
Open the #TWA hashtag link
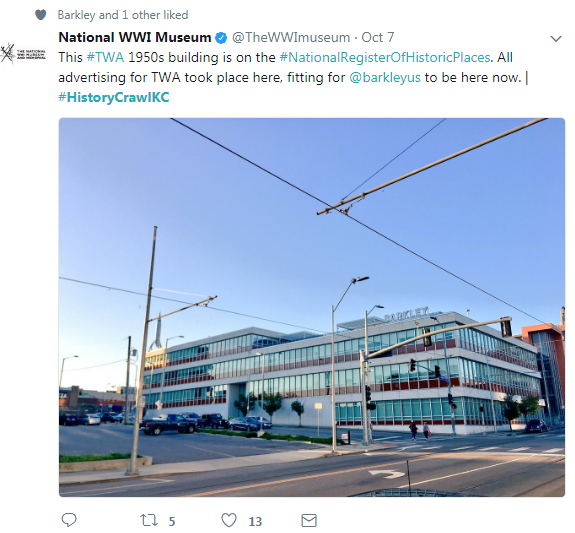point(105,58)
